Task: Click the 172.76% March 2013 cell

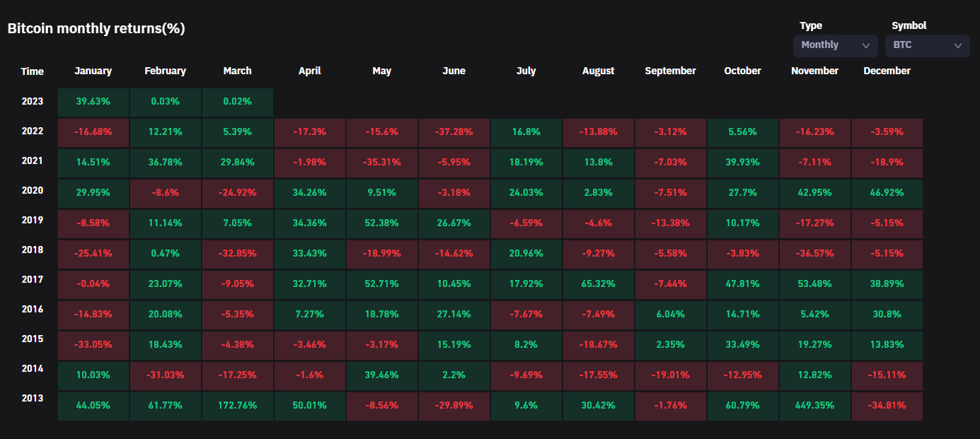Action: click(237, 406)
